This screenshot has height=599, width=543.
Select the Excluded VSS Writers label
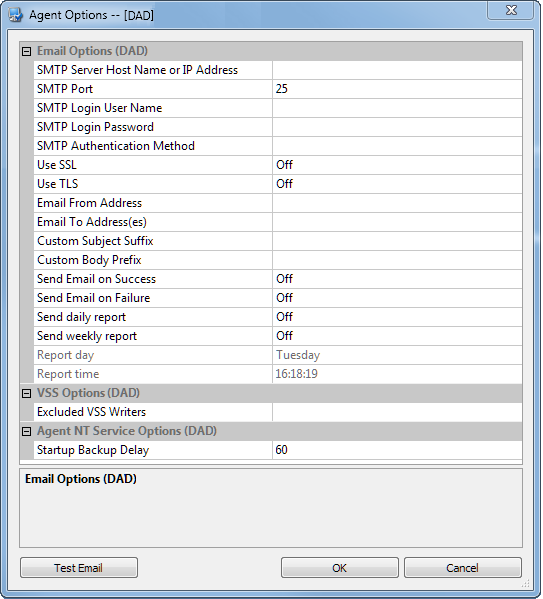(x=91, y=412)
